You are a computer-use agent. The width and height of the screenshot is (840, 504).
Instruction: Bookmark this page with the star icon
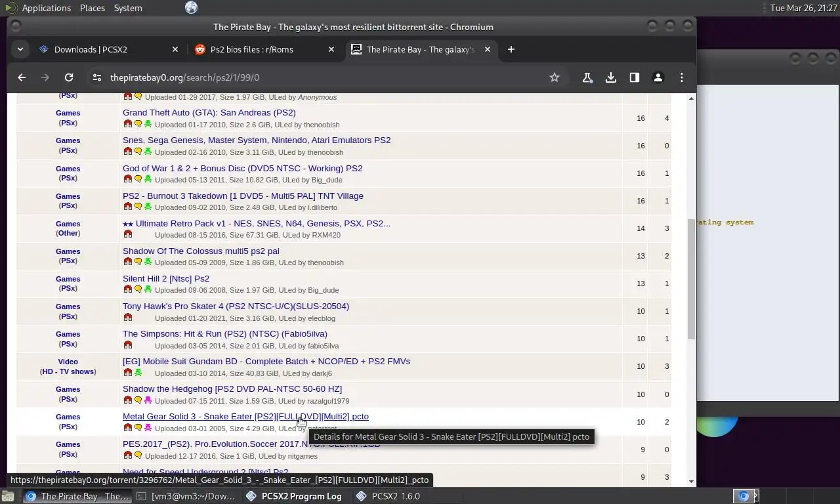click(555, 77)
